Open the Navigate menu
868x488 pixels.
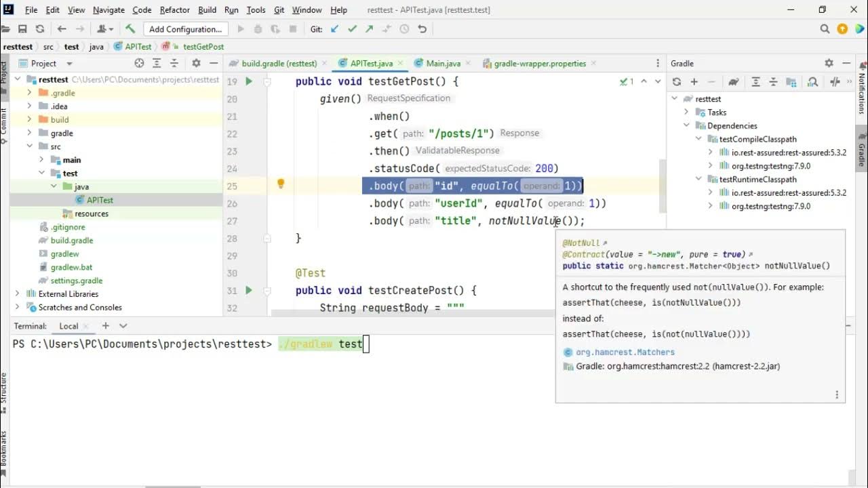[x=108, y=10]
